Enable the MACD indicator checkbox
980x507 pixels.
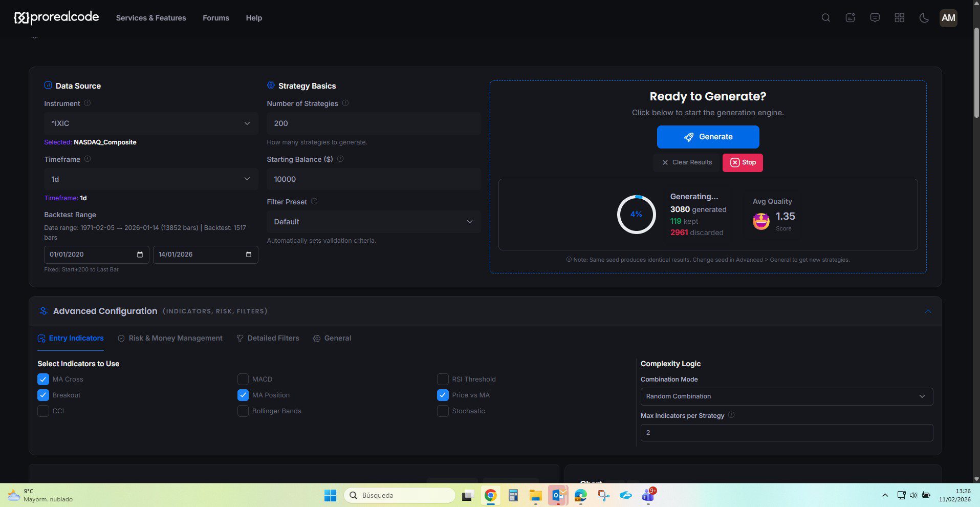click(243, 379)
